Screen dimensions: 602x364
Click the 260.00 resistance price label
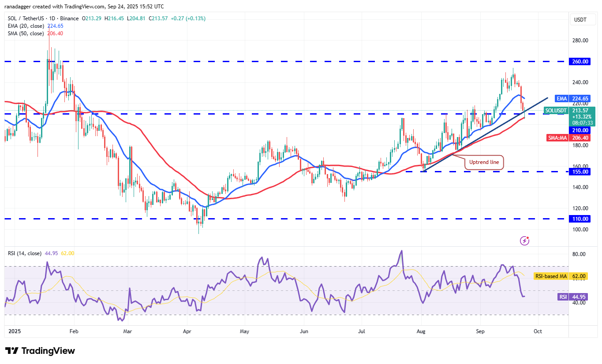click(x=579, y=62)
